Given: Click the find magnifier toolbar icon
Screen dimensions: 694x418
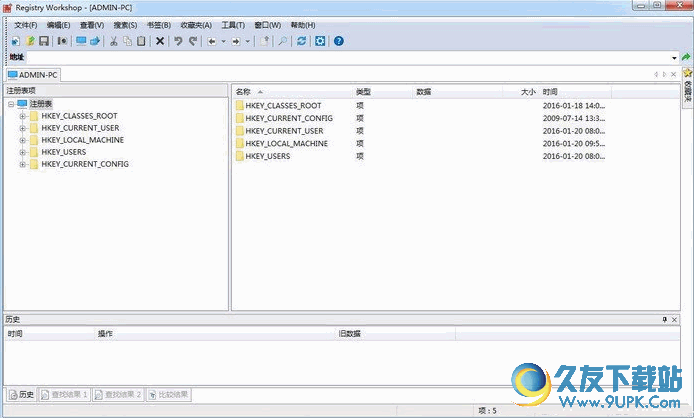Looking at the screenshot, I should [x=283, y=41].
